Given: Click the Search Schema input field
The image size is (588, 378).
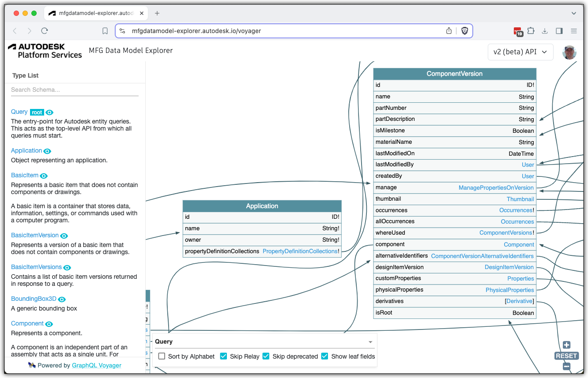Looking at the screenshot, I should pyautogui.click(x=75, y=90).
